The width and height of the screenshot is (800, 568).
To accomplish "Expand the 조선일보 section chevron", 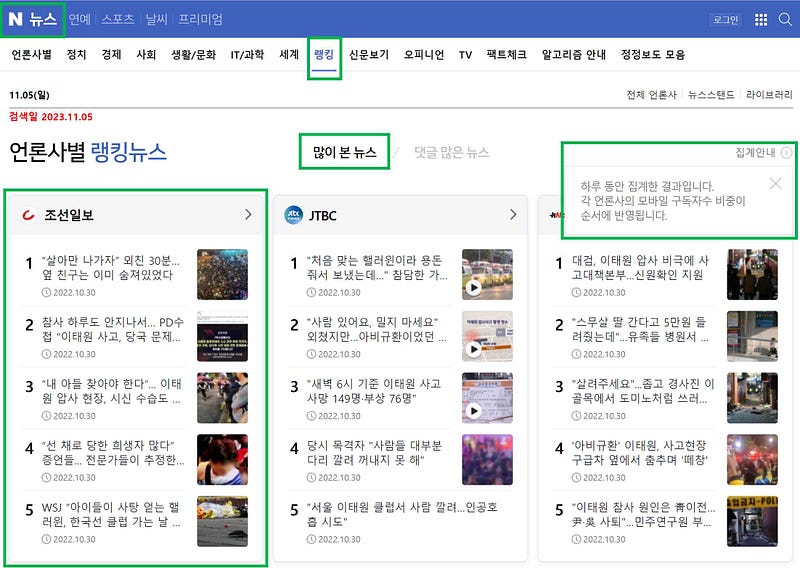I will click(248, 214).
